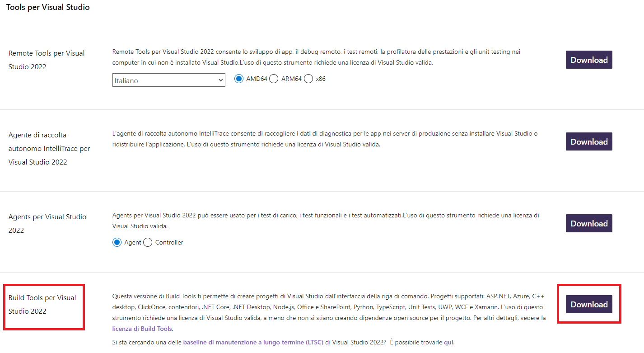
Task: Select the ARM64 architecture option
Action: click(x=274, y=79)
